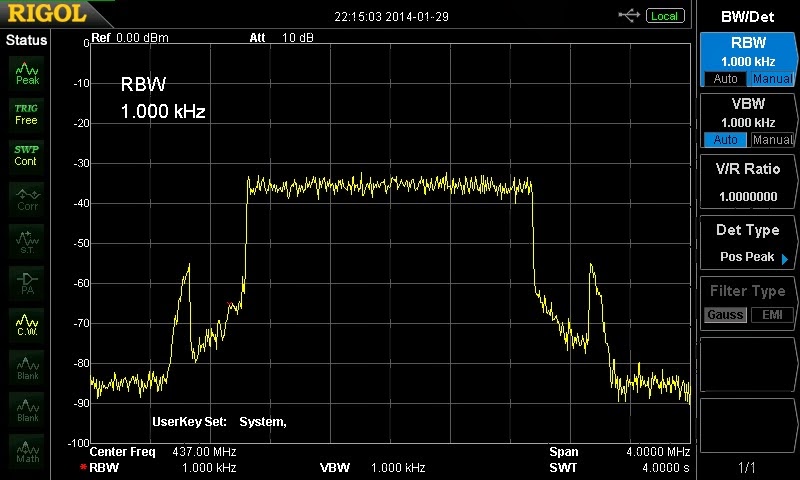Click the BW/Det menu title
Viewport: 800px width, 480px height.
pos(747,17)
